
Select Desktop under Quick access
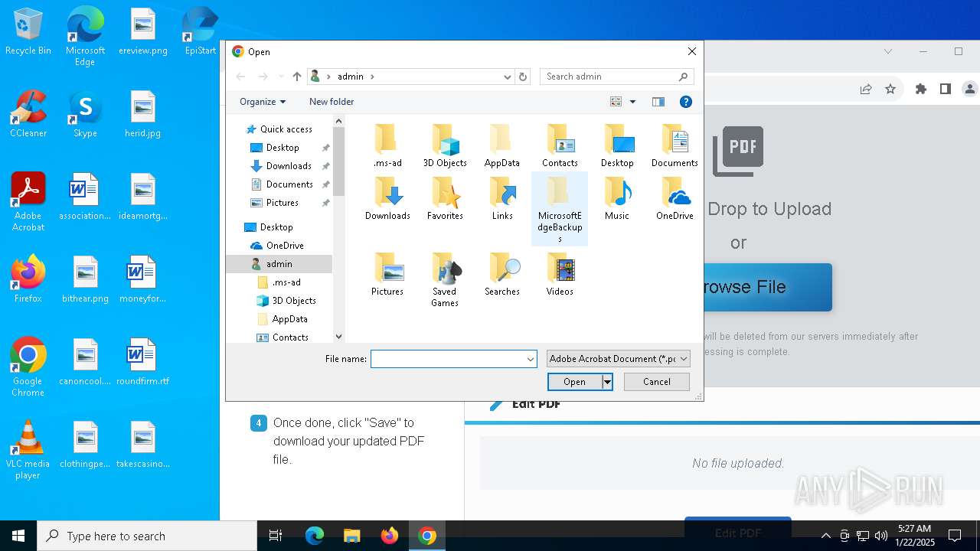coord(282,148)
